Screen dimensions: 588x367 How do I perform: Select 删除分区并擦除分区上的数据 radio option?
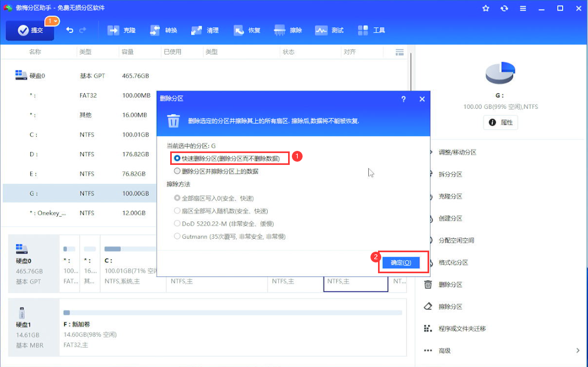[x=177, y=171]
